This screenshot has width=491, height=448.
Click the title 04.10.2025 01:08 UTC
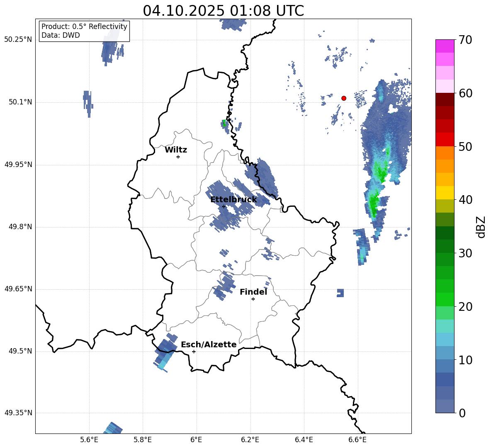point(223,11)
